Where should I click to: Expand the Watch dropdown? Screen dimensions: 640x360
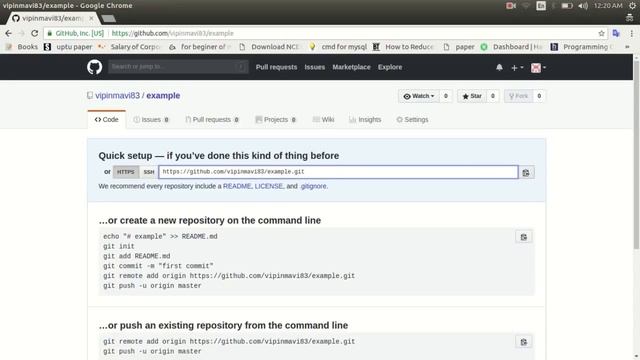pos(419,96)
